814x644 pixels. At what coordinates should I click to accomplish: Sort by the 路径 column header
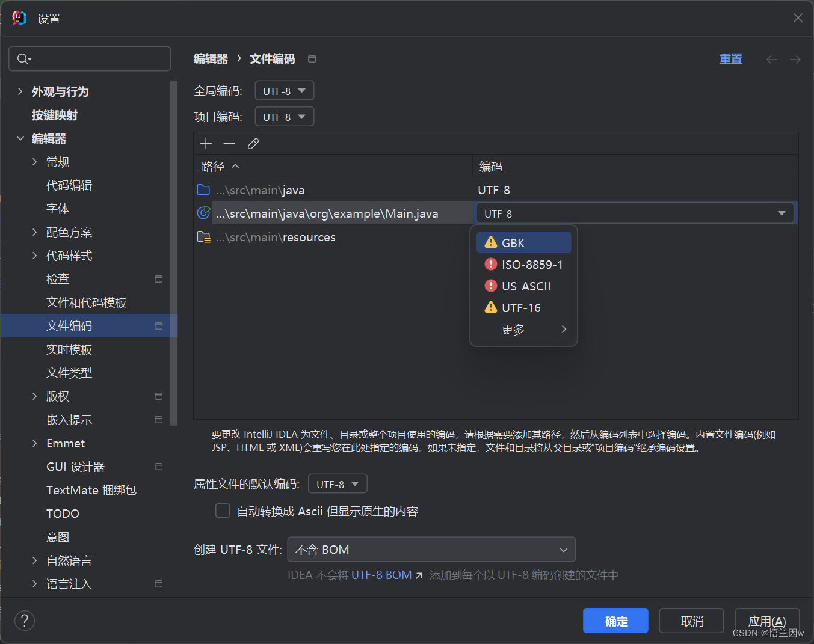click(333, 166)
